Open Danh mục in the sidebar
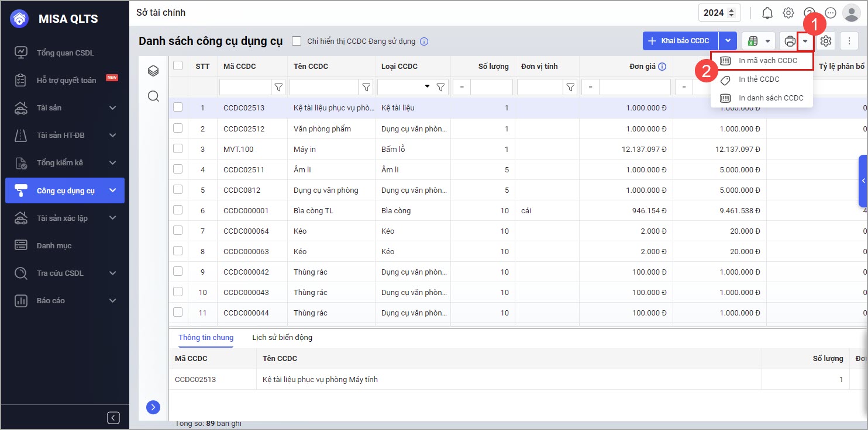The width and height of the screenshot is (868, 430). 54,245
